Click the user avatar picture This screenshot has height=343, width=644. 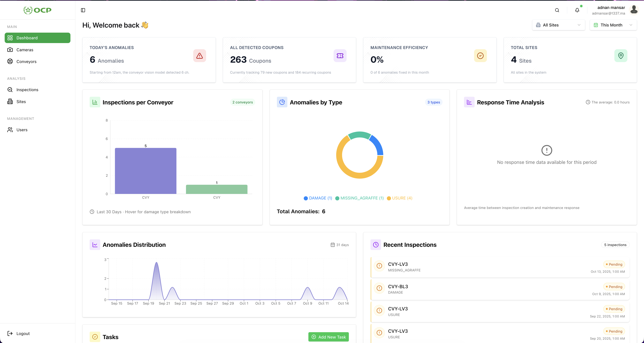[x=634, y=10]
